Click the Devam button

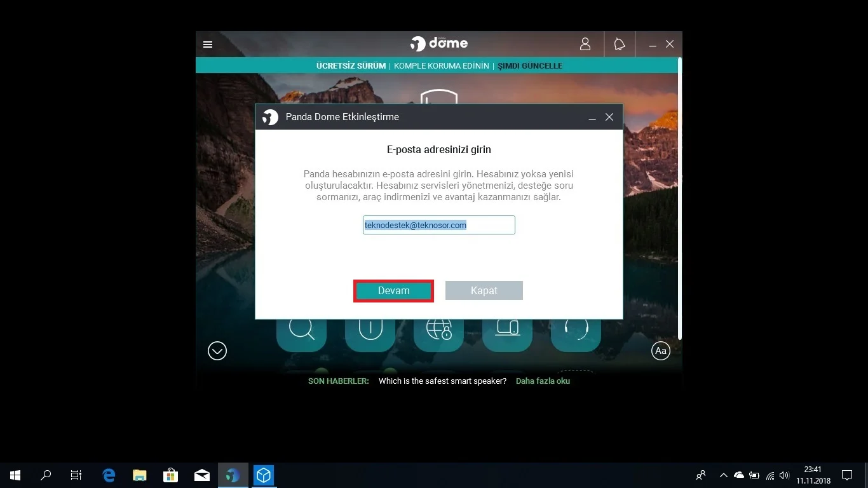tap(393, 290)
